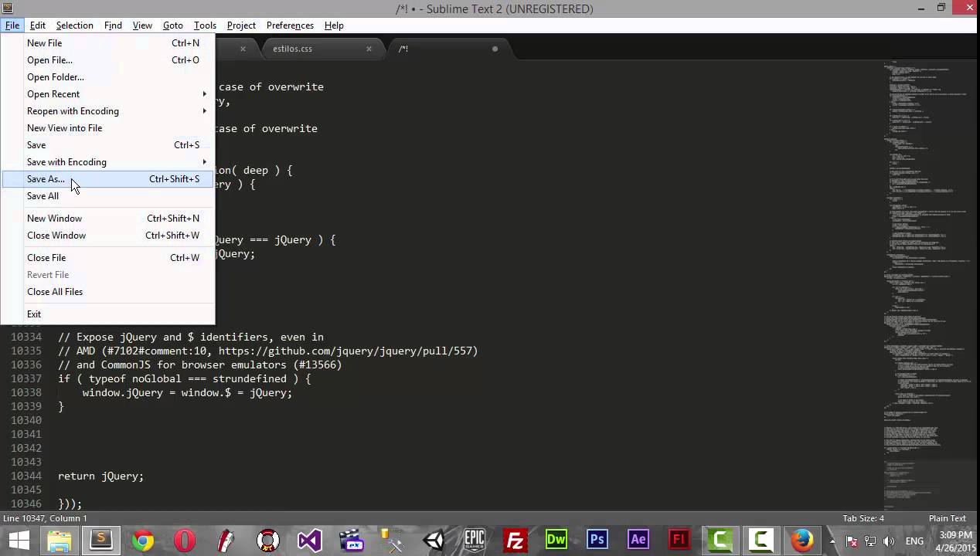Open the red feather pen app icon
Screen dimensions: 980x556
(x=226, y=540)
